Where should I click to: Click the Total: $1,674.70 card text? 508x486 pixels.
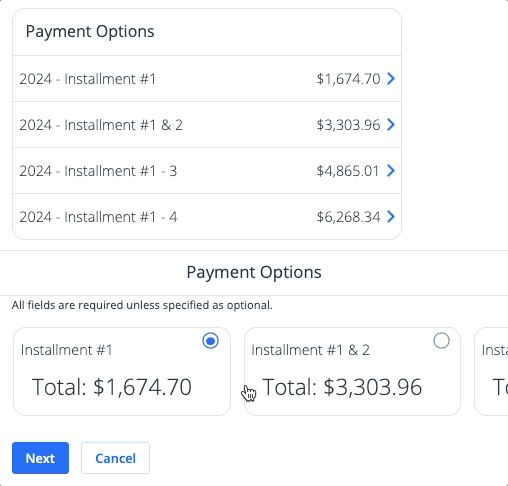[x=112, y=387]
